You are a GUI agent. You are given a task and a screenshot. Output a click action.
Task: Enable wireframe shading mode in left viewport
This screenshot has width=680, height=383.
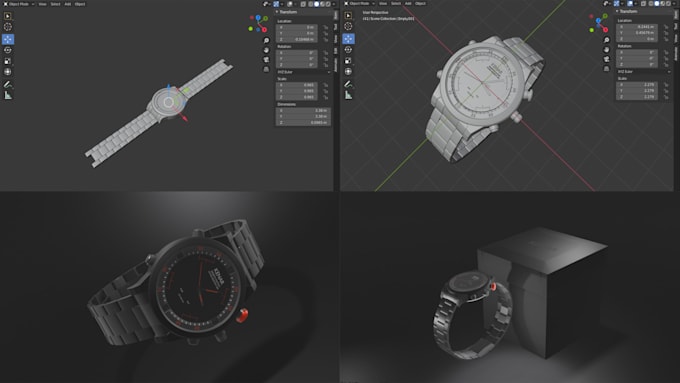coord(311,4)
